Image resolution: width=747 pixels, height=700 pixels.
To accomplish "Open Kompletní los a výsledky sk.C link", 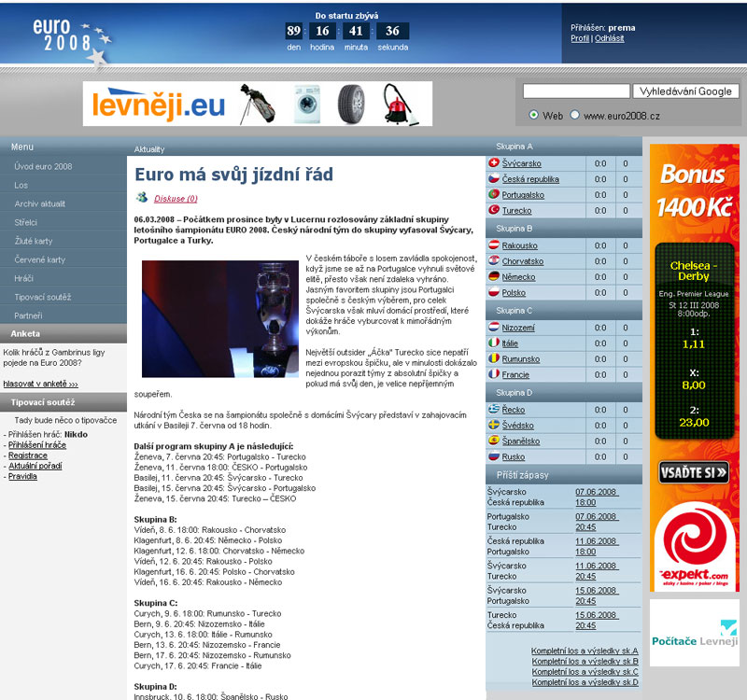I will [585, 672].
